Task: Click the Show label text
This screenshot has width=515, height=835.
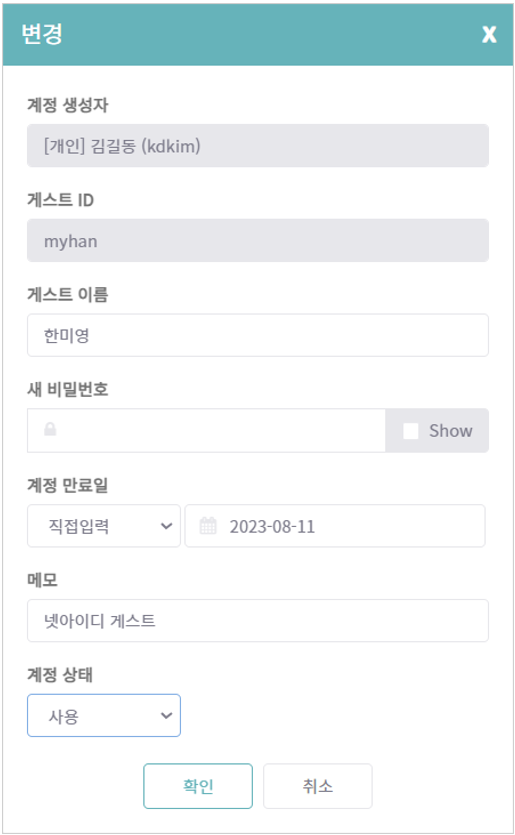Action: coord(451,431)
